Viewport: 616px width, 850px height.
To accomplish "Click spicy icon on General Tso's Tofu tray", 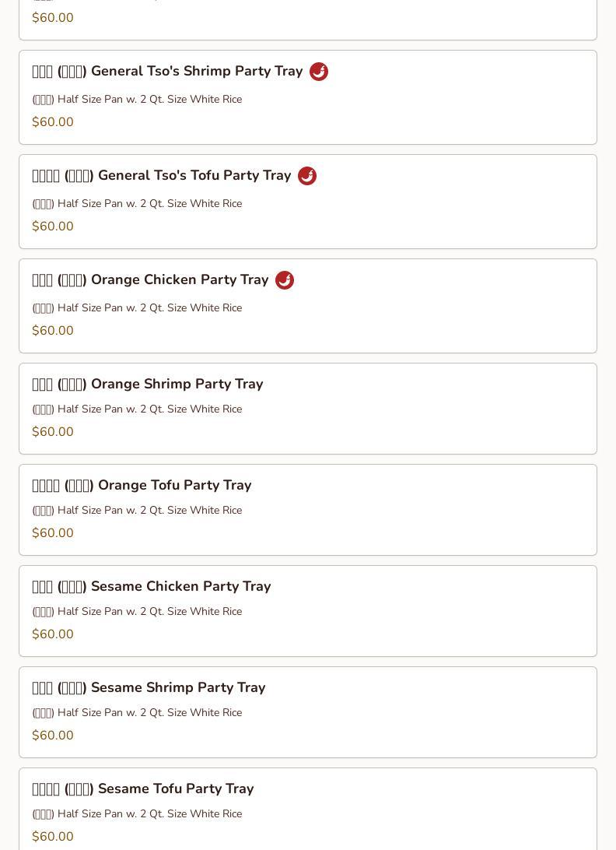I will click(x=307, y=176).
